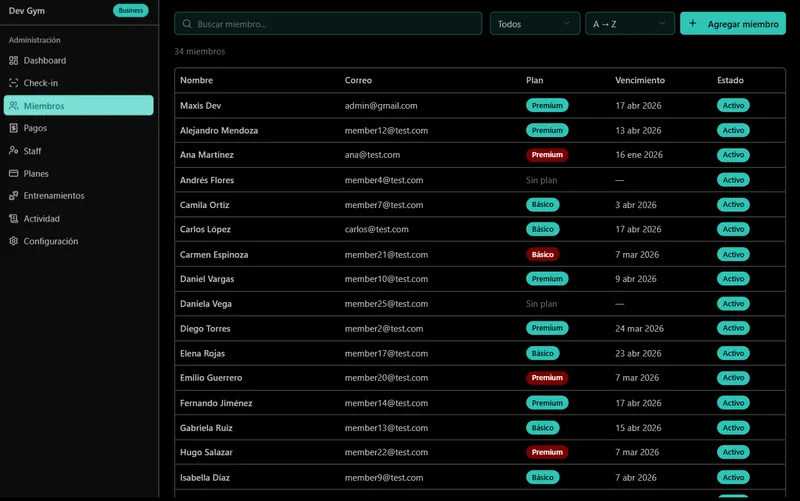800x501 pixels.
Task: Select member Diego Torres
Action: tap(205, 329)
